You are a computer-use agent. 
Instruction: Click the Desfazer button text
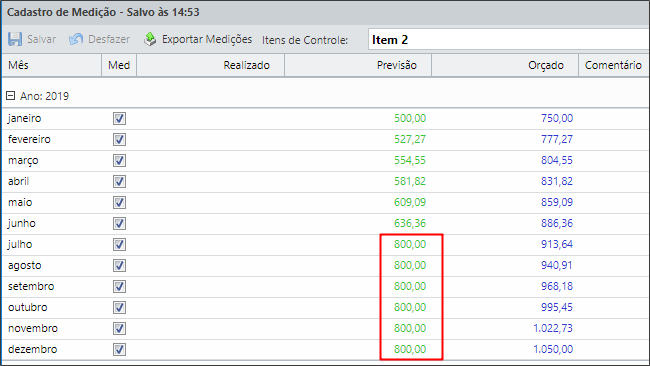click(x=109, y=39)
